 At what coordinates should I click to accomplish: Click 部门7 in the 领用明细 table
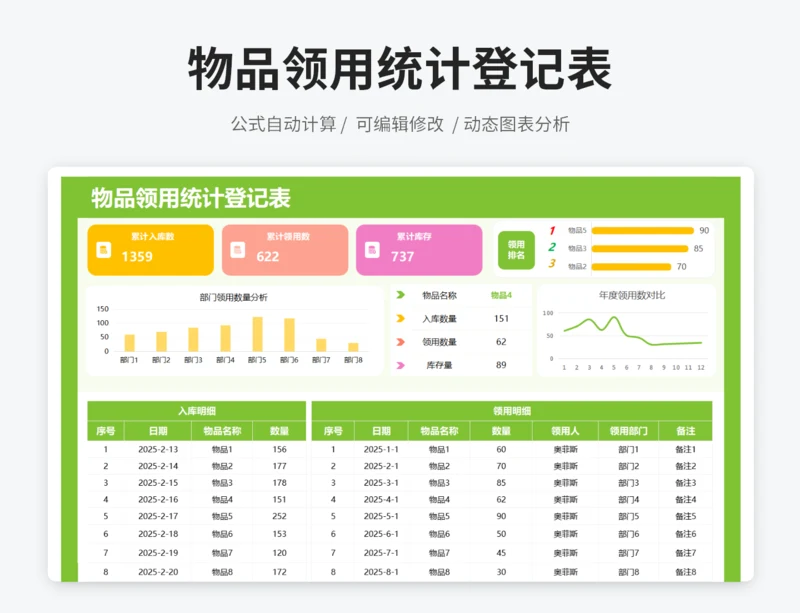(x=629, y=553)
